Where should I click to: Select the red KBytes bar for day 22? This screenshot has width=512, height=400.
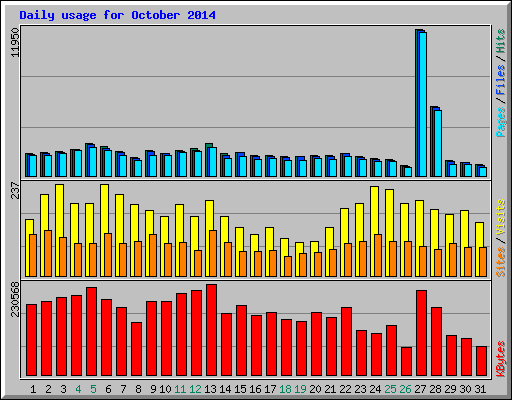pyautogui.click(x=346, y=342)
